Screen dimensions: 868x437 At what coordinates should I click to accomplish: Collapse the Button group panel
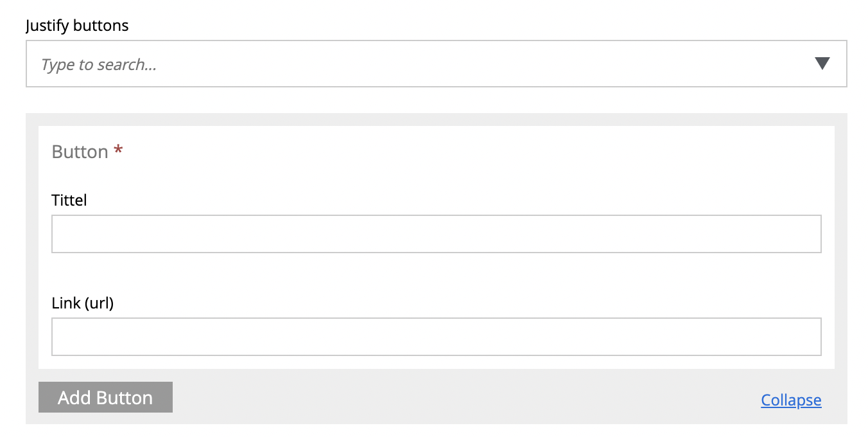791,400
